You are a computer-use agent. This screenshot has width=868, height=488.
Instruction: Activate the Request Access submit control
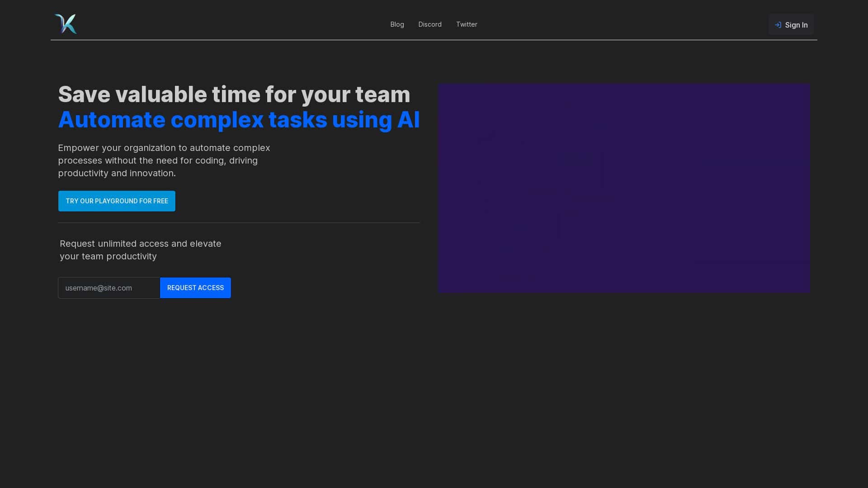[x=195, y=288]
